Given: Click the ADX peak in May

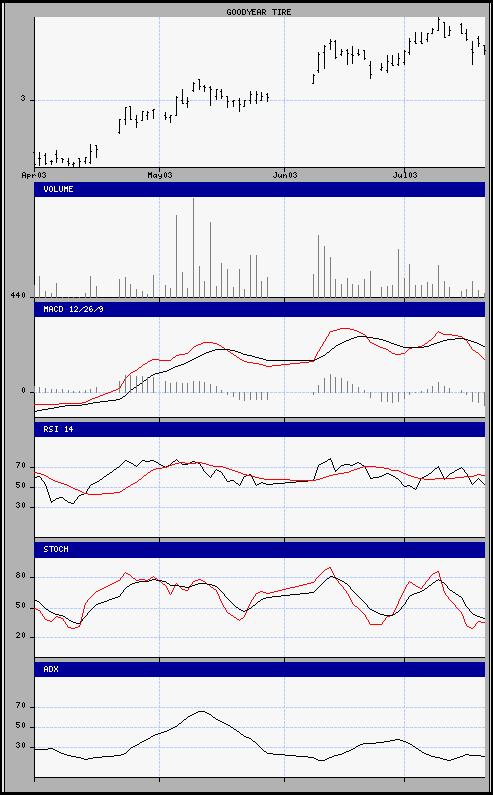Looking at the screenshot, I should pyautogui.click(x=201, y=711).
